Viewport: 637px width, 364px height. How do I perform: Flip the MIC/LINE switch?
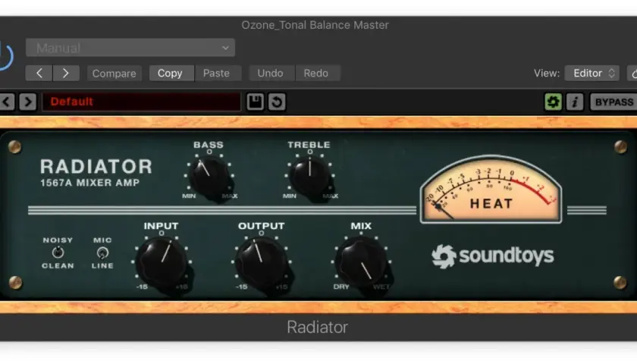tap(102, 253)
